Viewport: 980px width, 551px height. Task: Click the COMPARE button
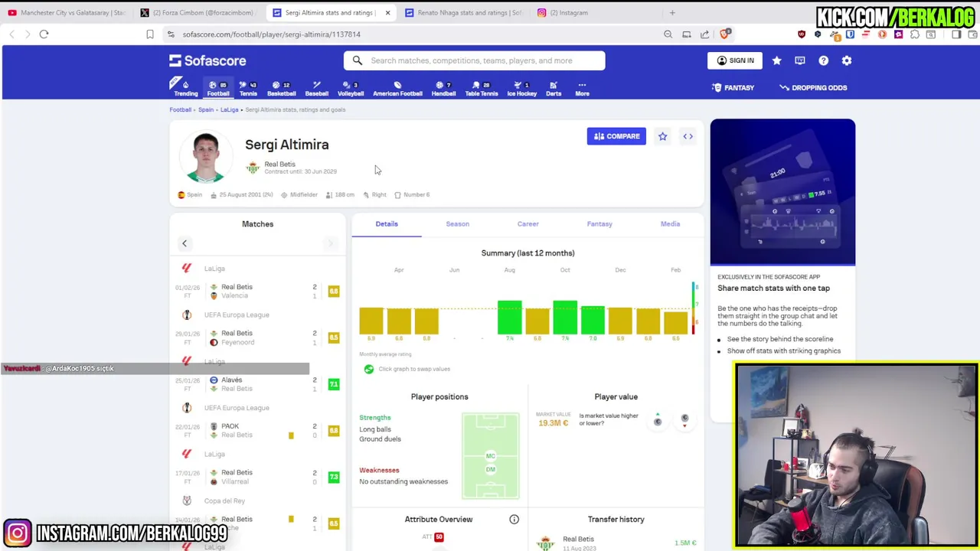coord(616,136)
